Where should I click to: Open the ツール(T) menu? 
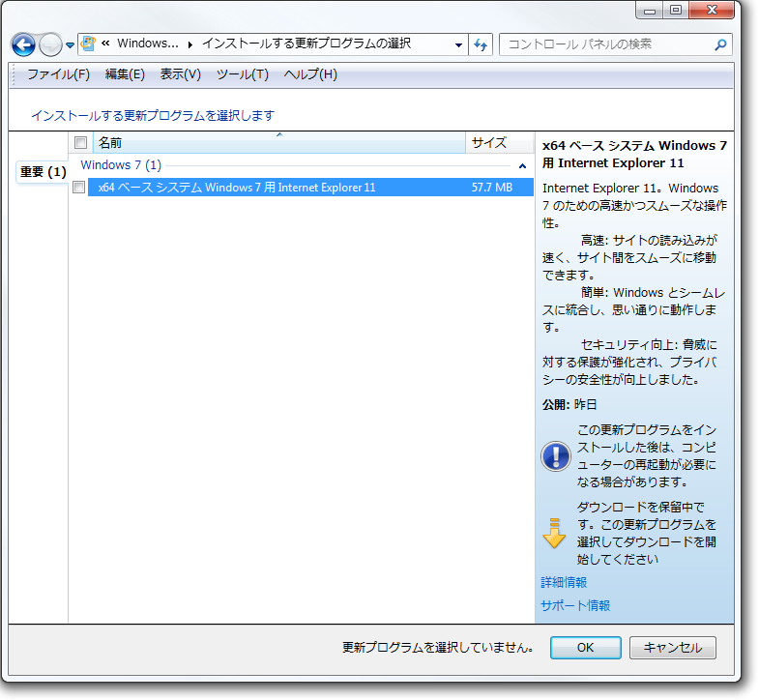point(242,74)
